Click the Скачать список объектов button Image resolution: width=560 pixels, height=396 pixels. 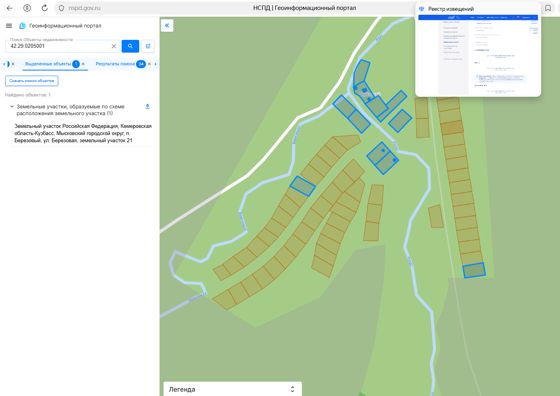[x=32, y=81]
